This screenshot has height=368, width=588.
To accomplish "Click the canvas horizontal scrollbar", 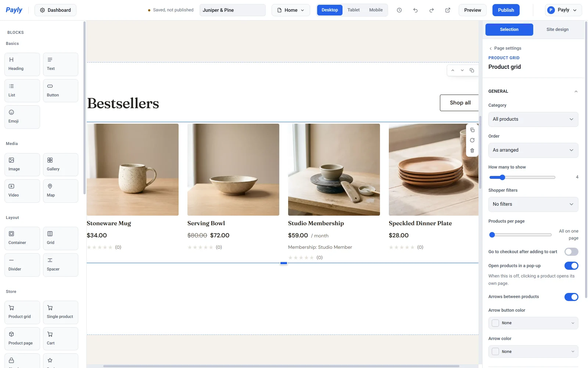I will (x=281, y=366).
